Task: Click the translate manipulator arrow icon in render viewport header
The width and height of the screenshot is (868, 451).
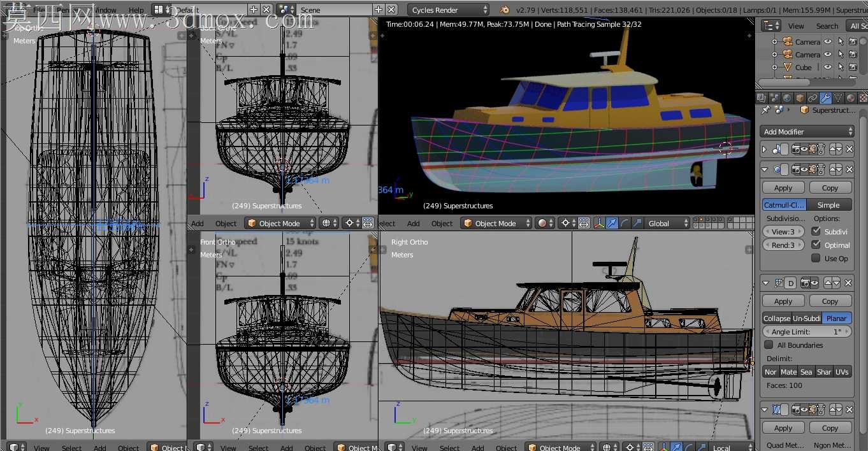Action: [x=612, y=223]
